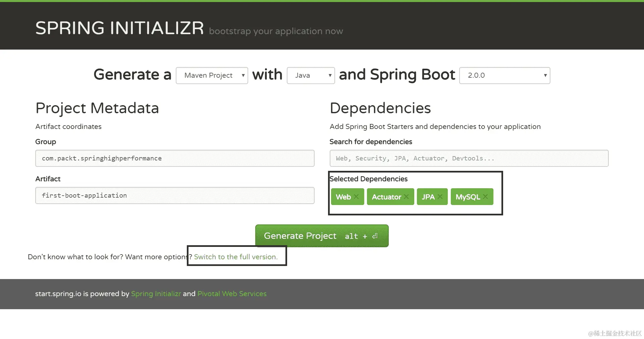The image size is (644, 339).
Task: Remove the Web dependency via its X
Action: coord(356,197)
